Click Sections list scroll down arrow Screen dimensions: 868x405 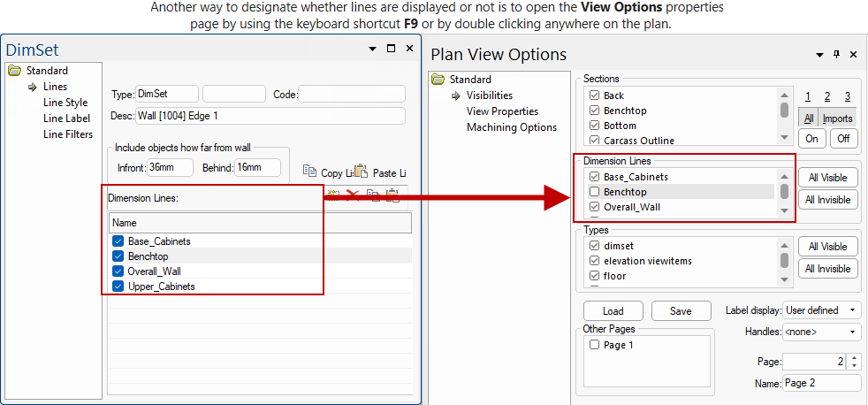[x=784, y=137]
